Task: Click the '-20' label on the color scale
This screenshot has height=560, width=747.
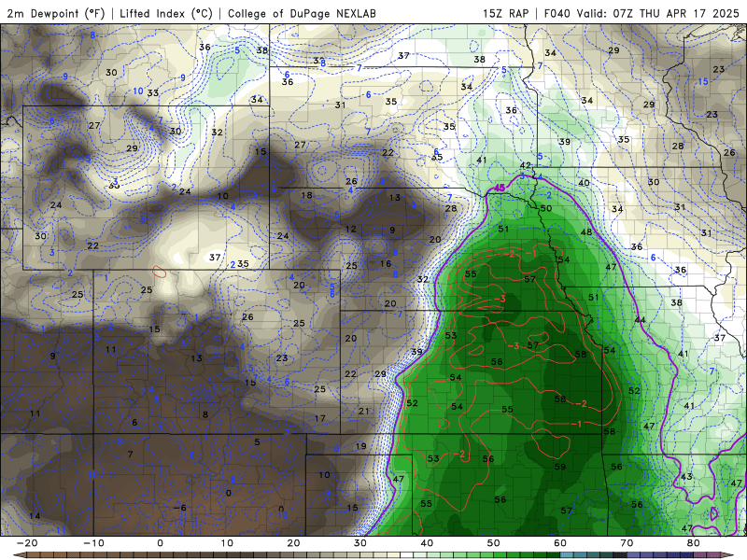Action: [27, 543]
